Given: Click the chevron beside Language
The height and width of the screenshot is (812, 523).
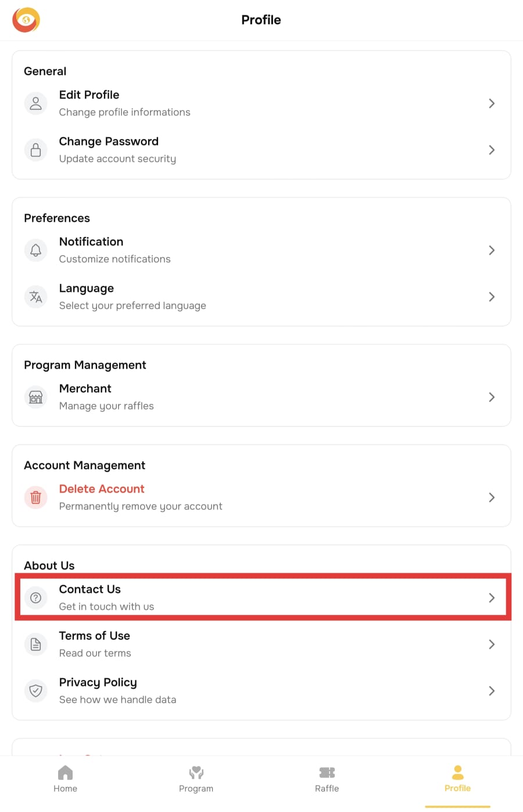Looking at the screenshot, I should click(492, 297).
